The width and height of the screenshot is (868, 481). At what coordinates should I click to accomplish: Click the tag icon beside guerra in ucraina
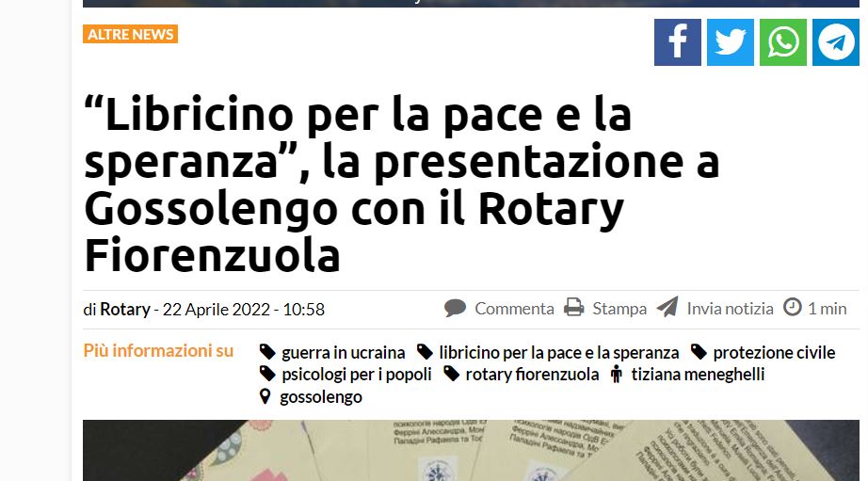(267, 352)
